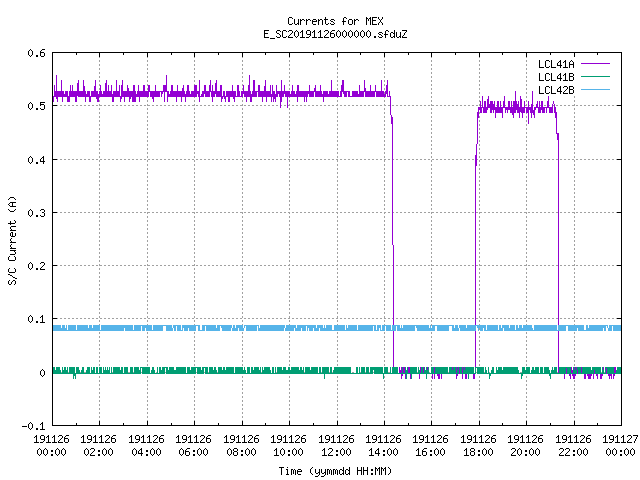
Task: Click the chart title 'Currents for MEX'
Action: click(x=335, y=21)
